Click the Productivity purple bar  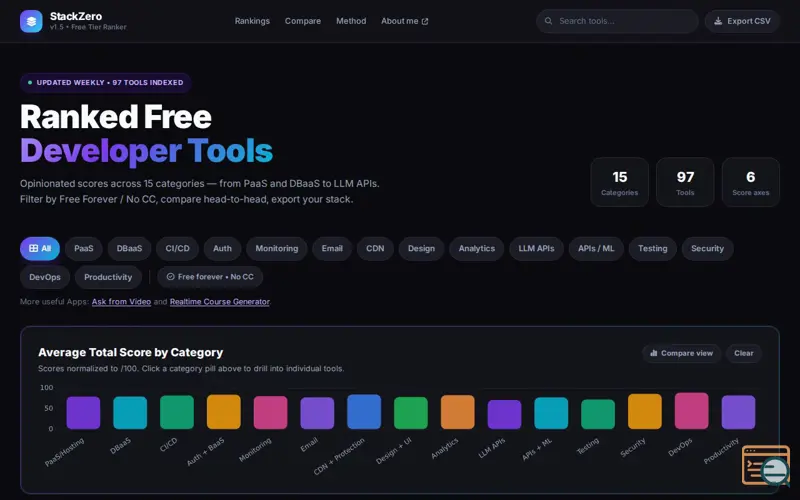click(738, 412)
